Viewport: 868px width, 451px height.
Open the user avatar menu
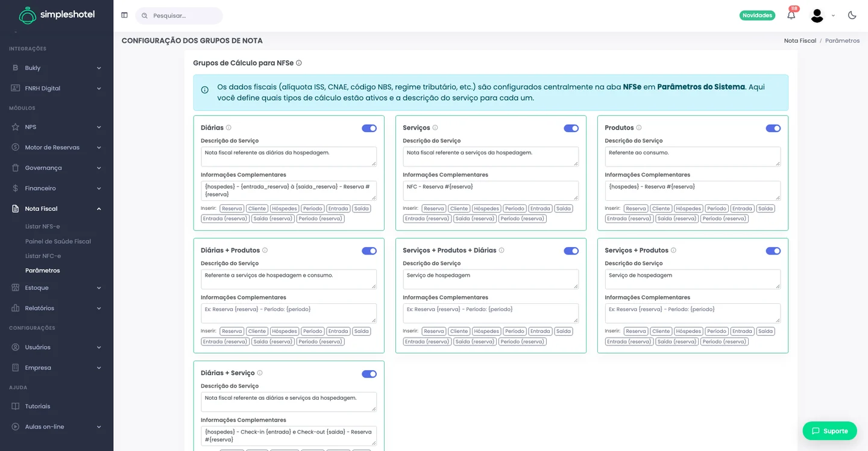tap(817, 16)
